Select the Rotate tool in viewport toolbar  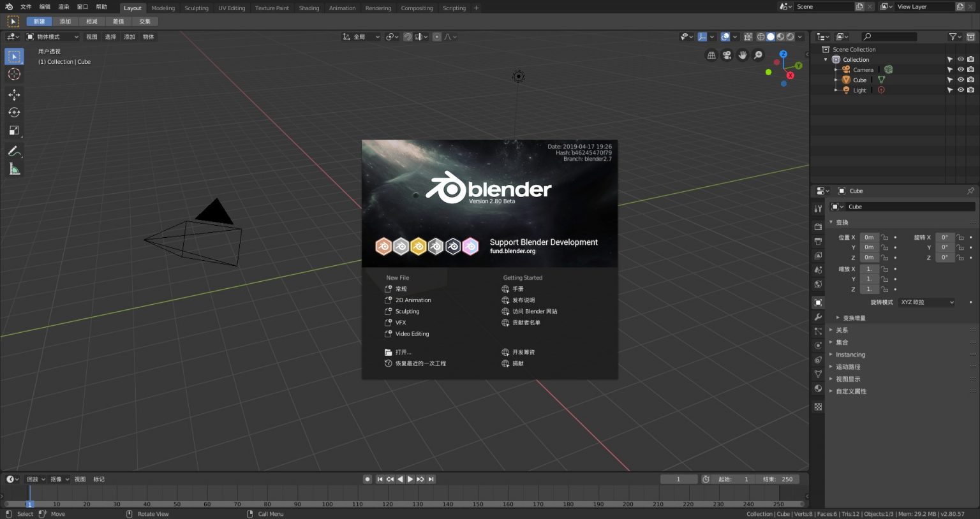(x=14, y=113)
